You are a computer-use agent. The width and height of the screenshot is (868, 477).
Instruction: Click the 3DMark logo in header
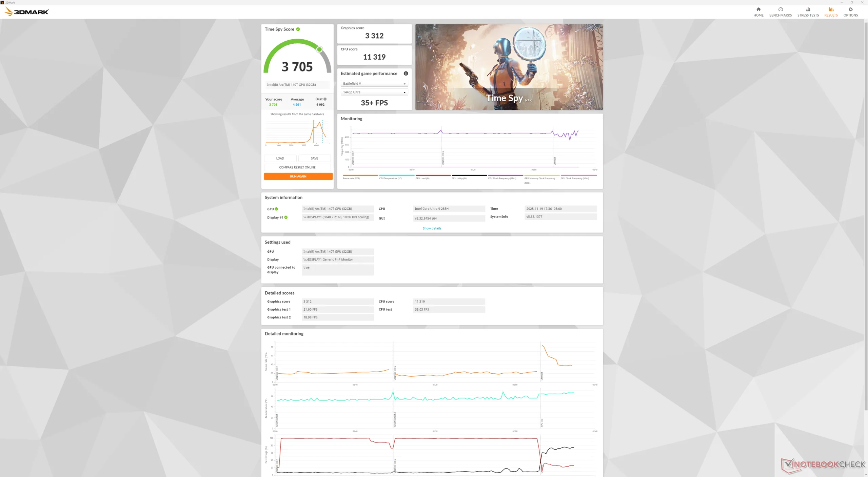click(x=26, y=12)
